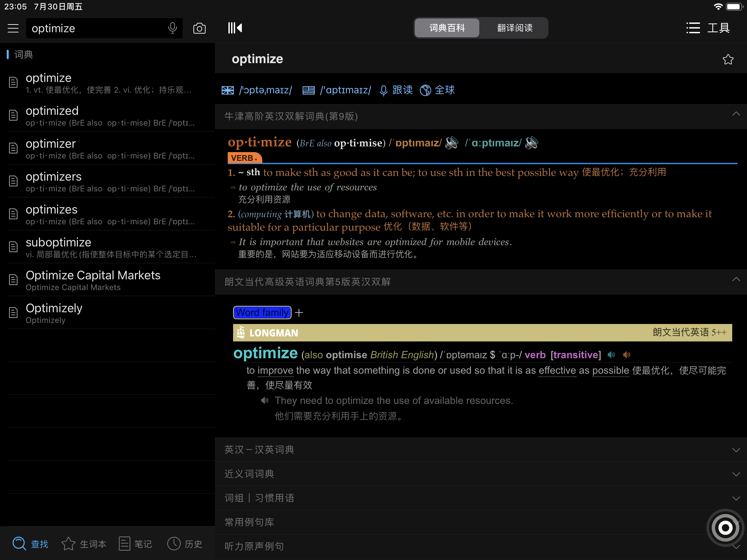The height and width of the screenshot is (560, 747).
Task: Open 查找 search tab
Action: pyautogui.click(x=30, y=544)
